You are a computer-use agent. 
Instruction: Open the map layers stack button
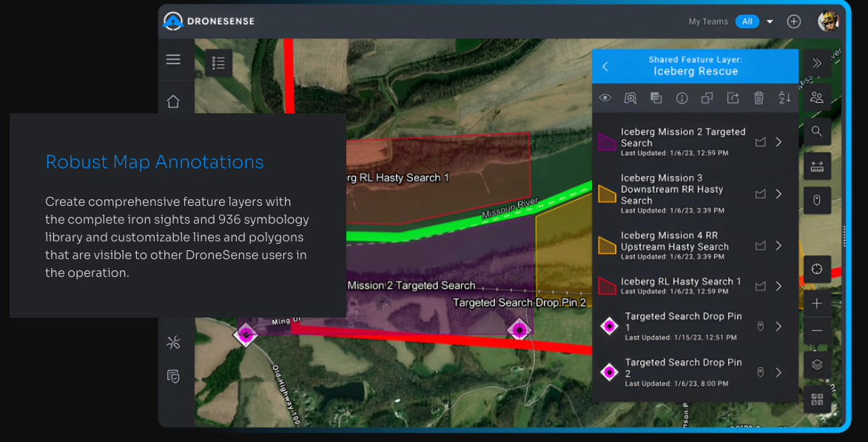click(817, 365)
